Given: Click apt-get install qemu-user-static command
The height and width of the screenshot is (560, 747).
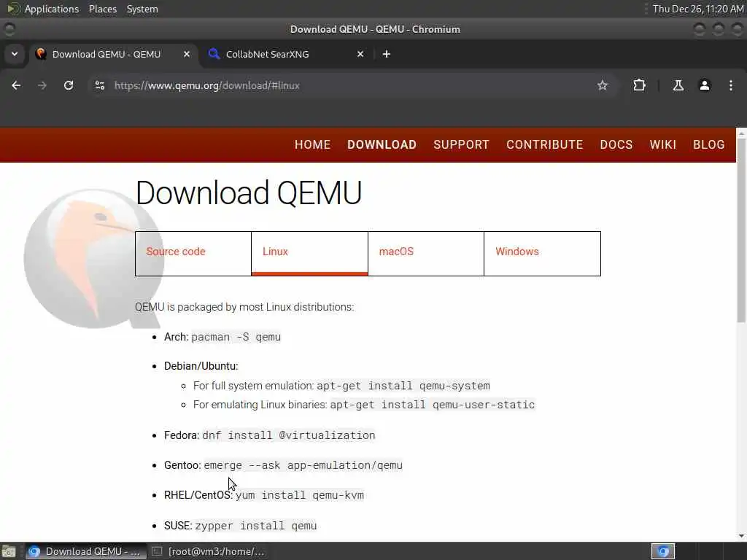Looking at the screenshot, I should pyautogui.click(x=433, y=405).
